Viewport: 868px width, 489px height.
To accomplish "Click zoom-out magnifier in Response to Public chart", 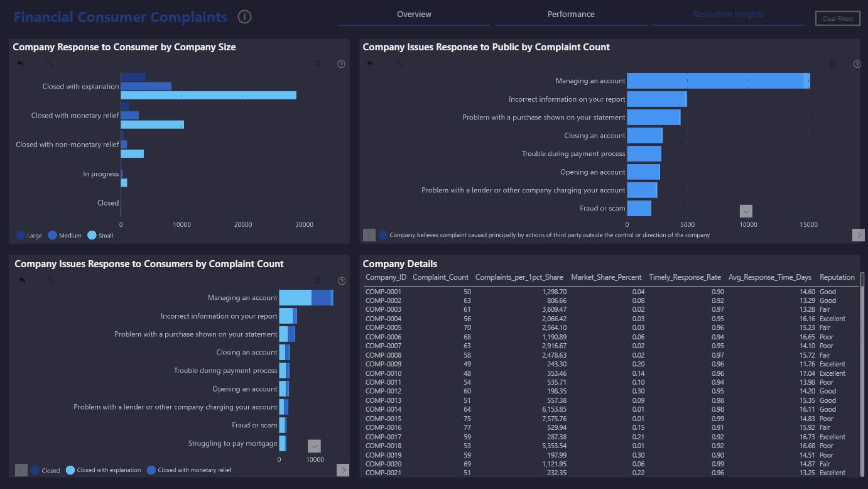I will pos(399,63).
